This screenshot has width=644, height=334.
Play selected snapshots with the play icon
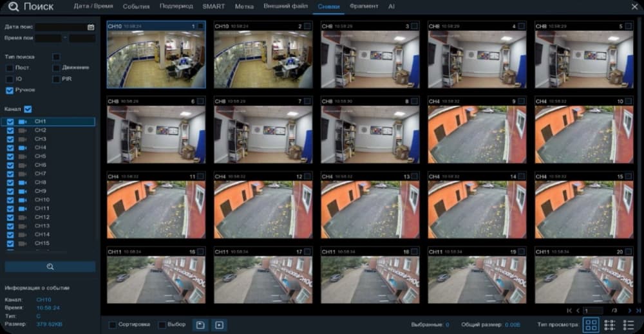220,325
